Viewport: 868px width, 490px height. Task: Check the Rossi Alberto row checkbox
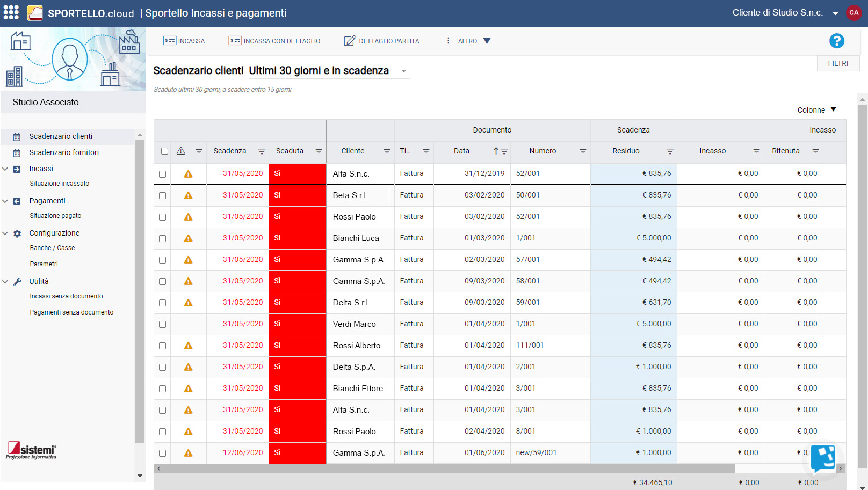tap(162, 346)
